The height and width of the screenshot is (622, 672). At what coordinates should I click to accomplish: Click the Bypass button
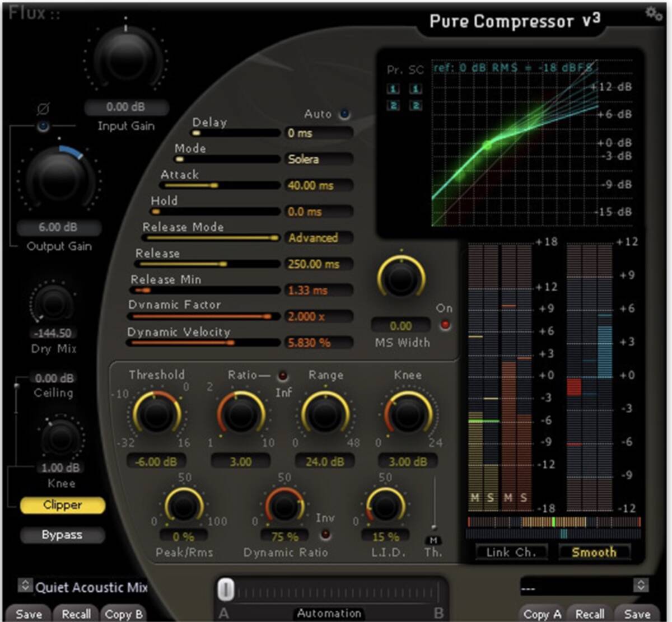[x=62, y=535]
